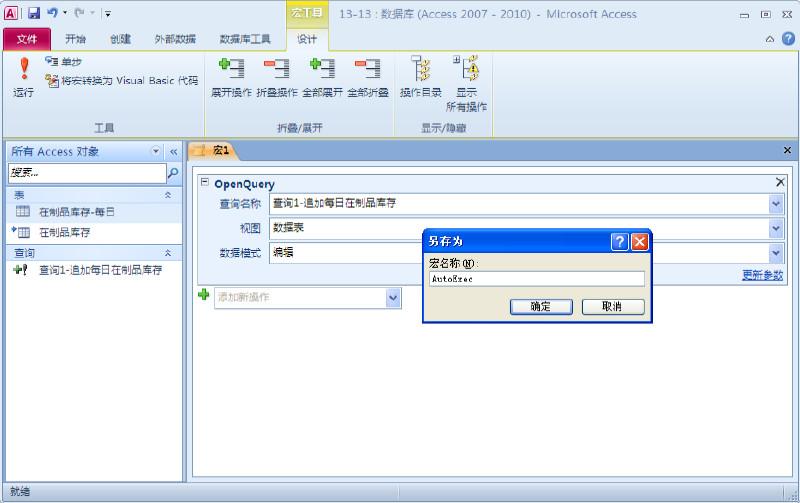Confirm Save As with the 确定 button

[x=541, y=306]
